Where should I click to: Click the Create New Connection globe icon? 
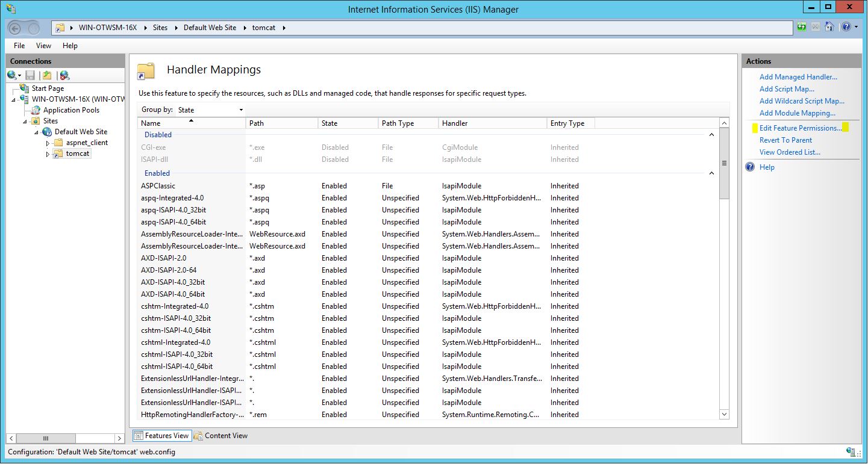12,75
